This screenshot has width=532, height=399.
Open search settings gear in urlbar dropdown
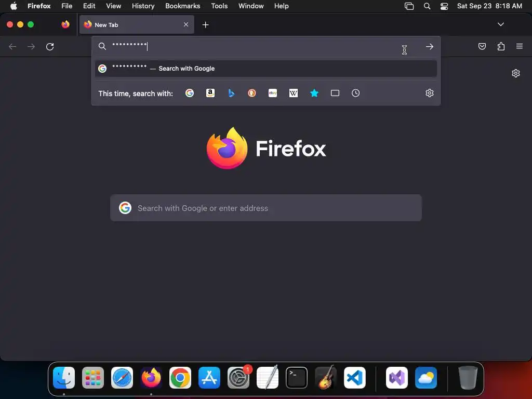click(430, 93)
